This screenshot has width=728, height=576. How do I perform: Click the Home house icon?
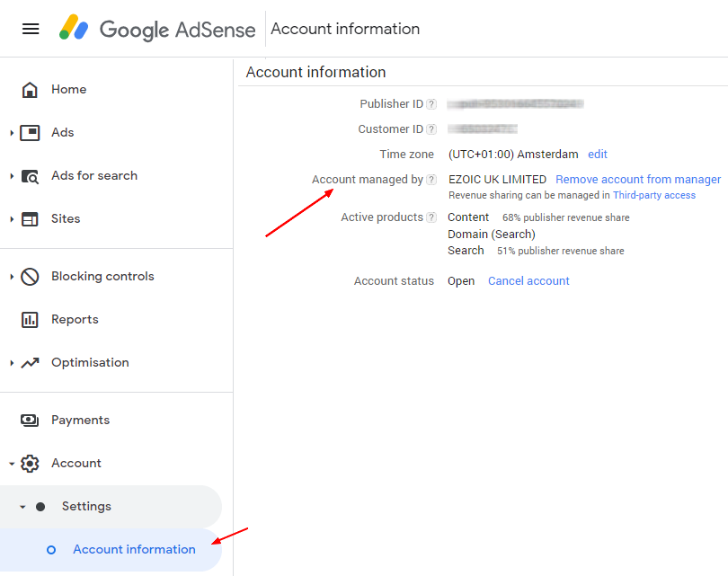30,90
